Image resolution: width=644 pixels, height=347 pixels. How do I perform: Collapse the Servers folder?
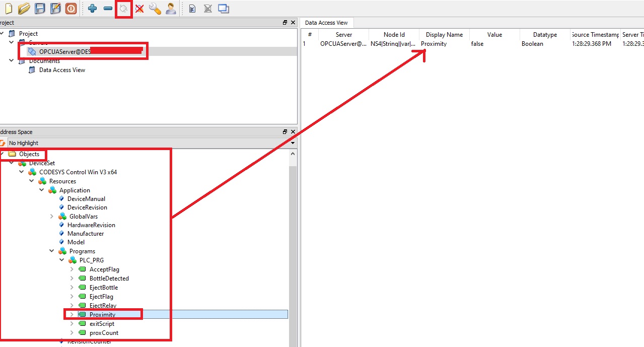(12, 43)
